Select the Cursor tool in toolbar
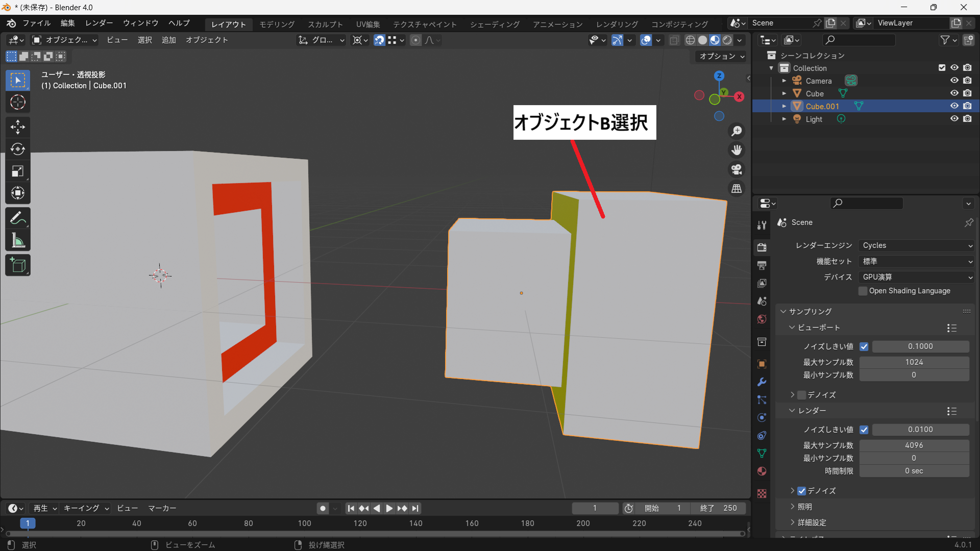This screenshot has width=980, height=551. [x=18, y=103]
